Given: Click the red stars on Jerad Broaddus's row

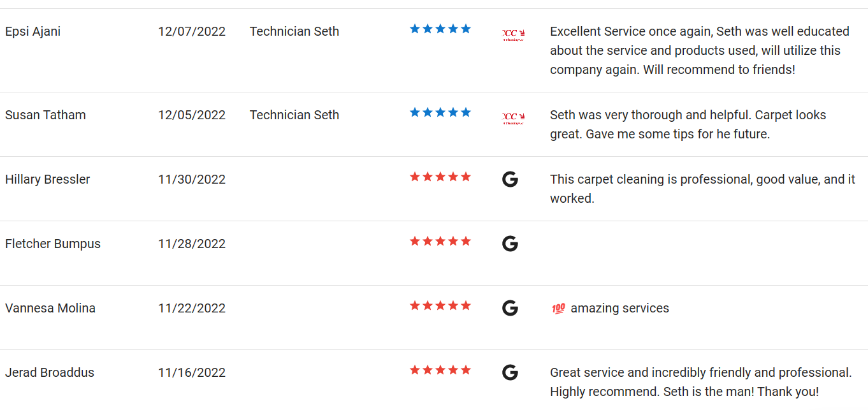Looking at the screenshot, I should (x=440, y=370).
